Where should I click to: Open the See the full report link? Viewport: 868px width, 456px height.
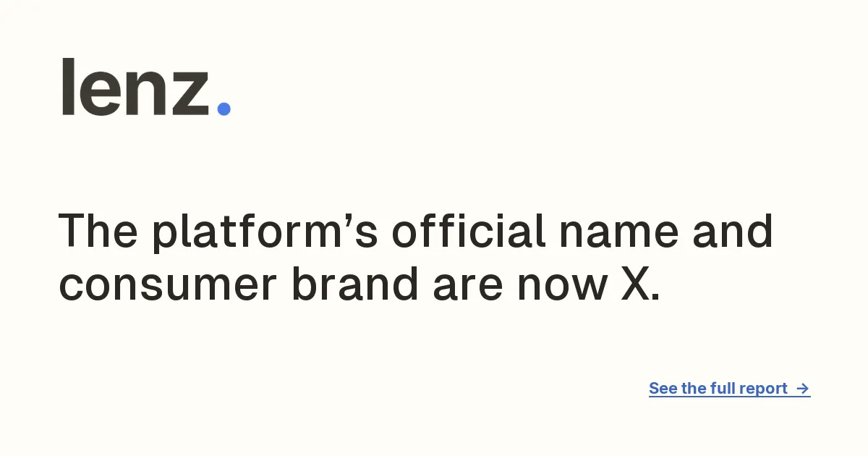[x=729, y=389]
